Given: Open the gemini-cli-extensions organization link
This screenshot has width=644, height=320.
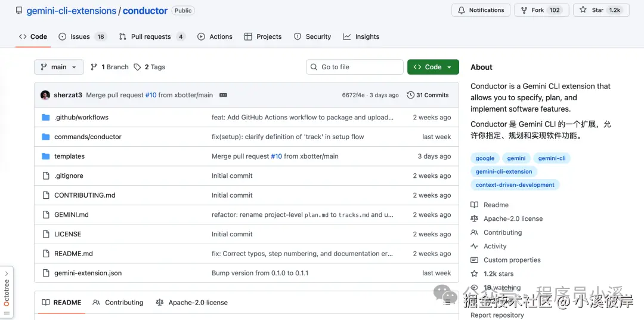Looking at the screenshot, I should pyautogui.click(x=71, y=11).
